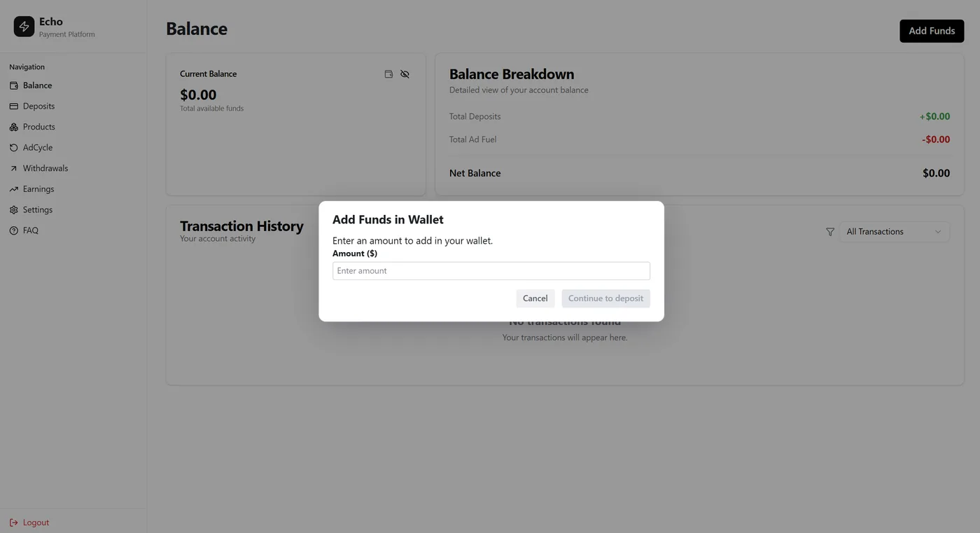Click the Navigation section label
The height and width of the screenshot is (533, 980).
point(27,67)
